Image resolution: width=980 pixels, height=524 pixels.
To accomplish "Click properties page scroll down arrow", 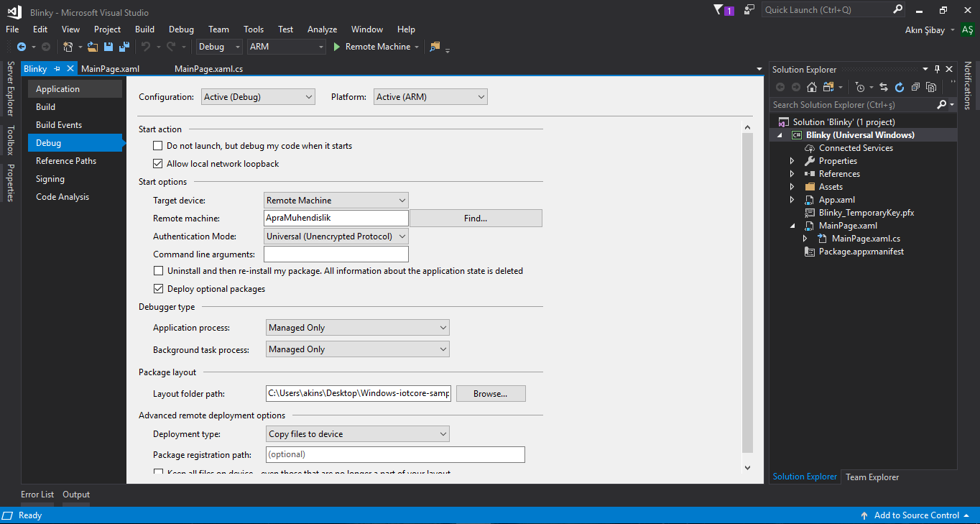I will coord(747,467).
